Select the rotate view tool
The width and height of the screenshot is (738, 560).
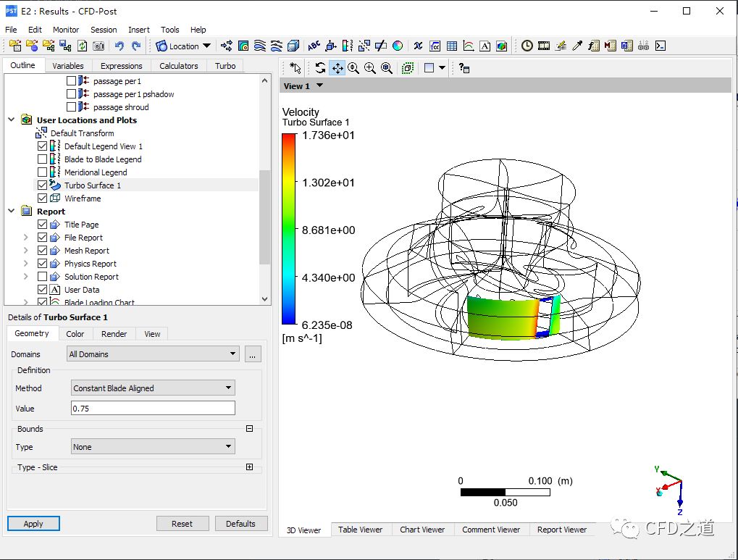tap(320, 68)
